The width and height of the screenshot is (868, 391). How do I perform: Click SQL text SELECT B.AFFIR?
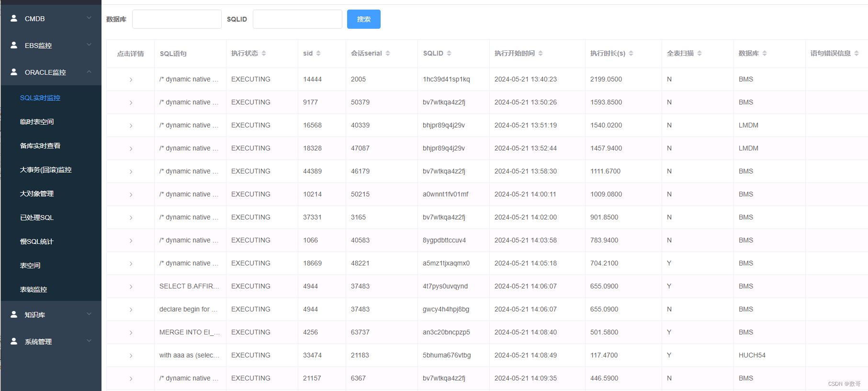189,286
